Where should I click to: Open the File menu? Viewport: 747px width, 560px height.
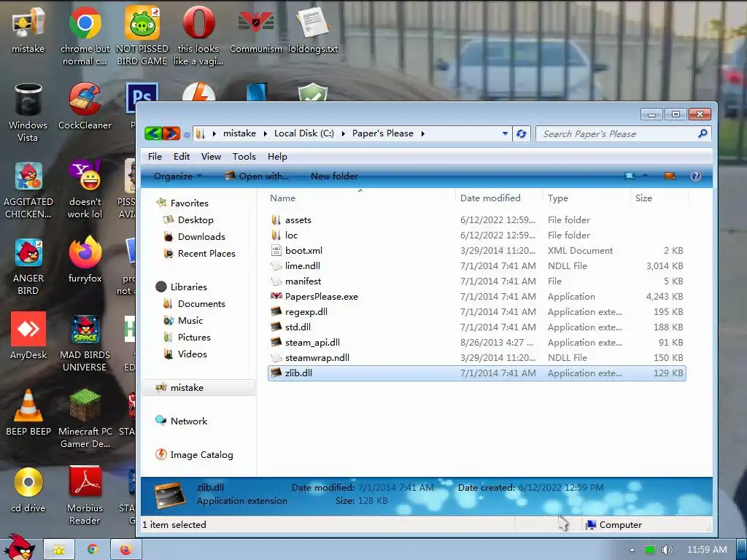click(x=155, y=157)
